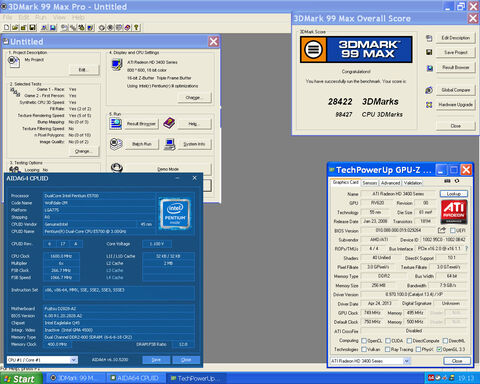Click the Edit Description button
This screenshot has width=480, height=384.
[455, 38]
